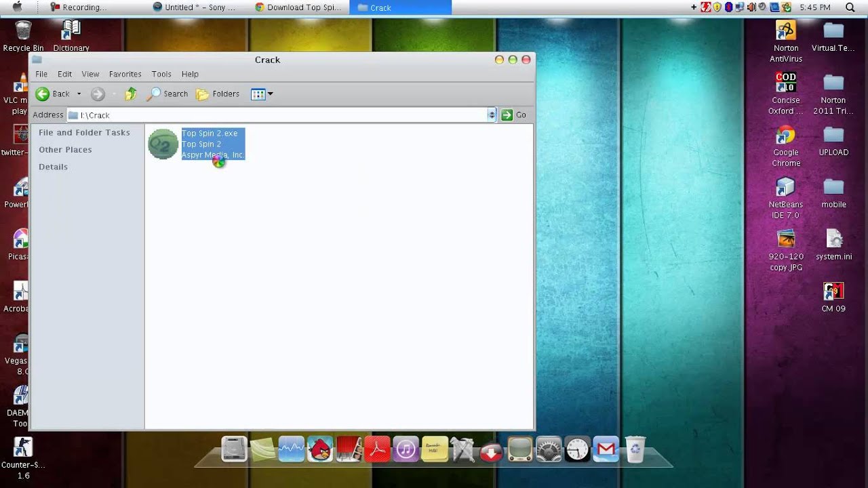Screen dimensions: 868x488
Task: Open the Views dropdown arrow
Action: pos(270,94)
